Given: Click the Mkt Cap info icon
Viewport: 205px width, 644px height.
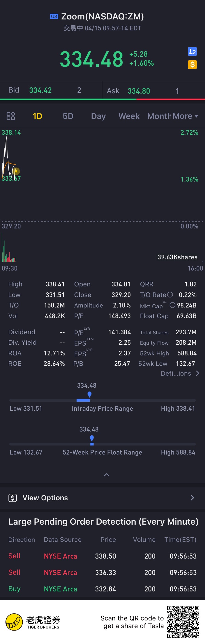Looking at the screenshot, I should (x=172, y=305).
